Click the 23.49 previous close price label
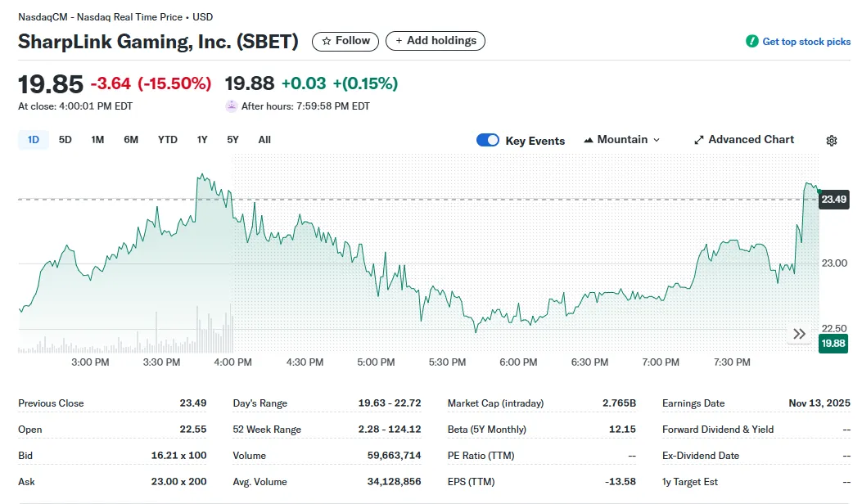Viewport: 862px width, 504px height. [833, 199]
